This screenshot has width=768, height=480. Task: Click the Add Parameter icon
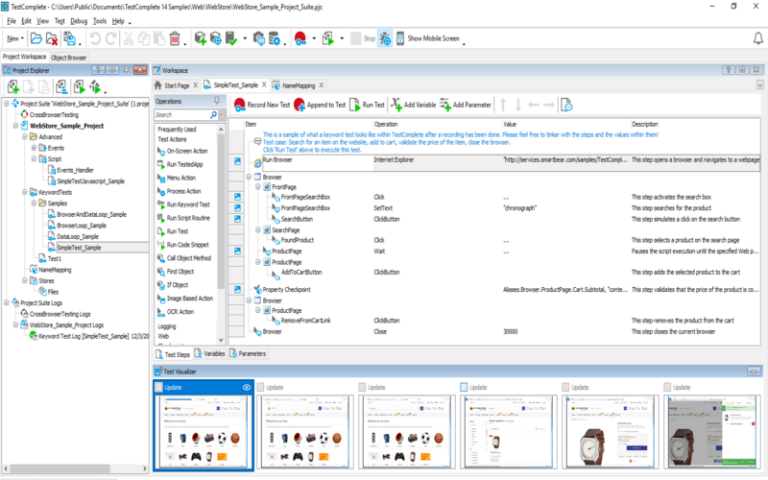446,104
